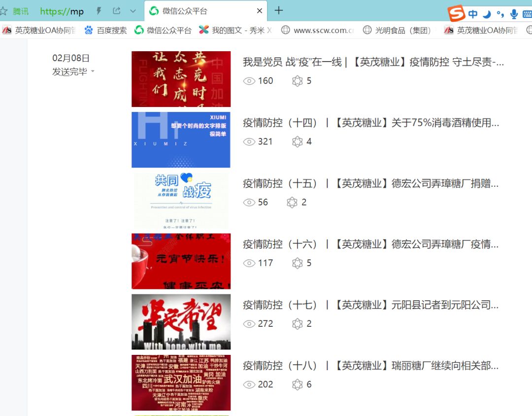Click the 共同战疫 article thumbnail

pyautogui.click(x=181, y=201)
